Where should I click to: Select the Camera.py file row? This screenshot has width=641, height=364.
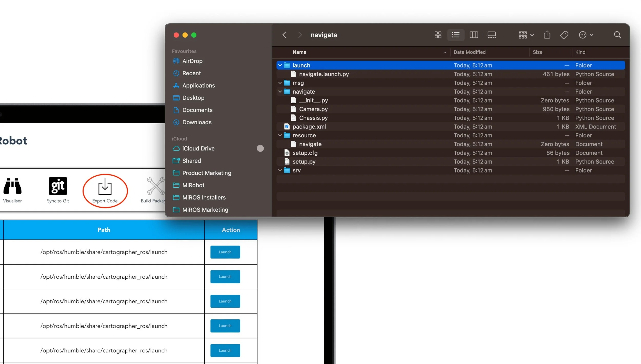click(x=313, y=109)
